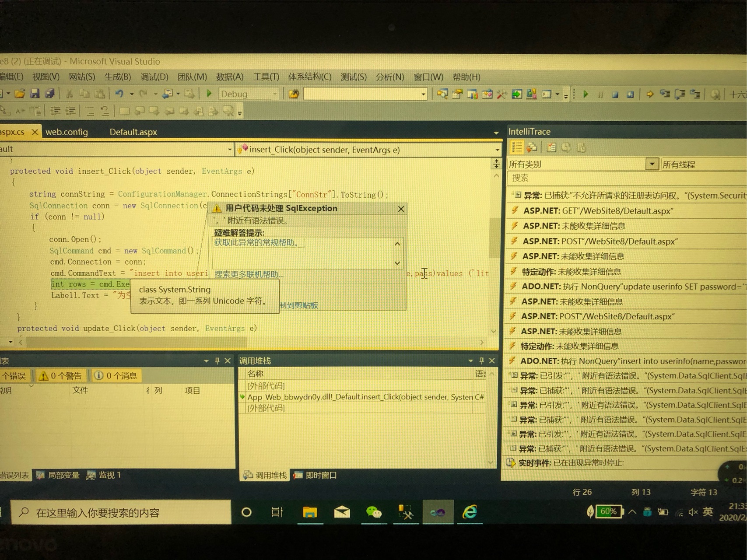Restart debugging toolbar icon
The image size is (747, 560).
tap(630, 94)
